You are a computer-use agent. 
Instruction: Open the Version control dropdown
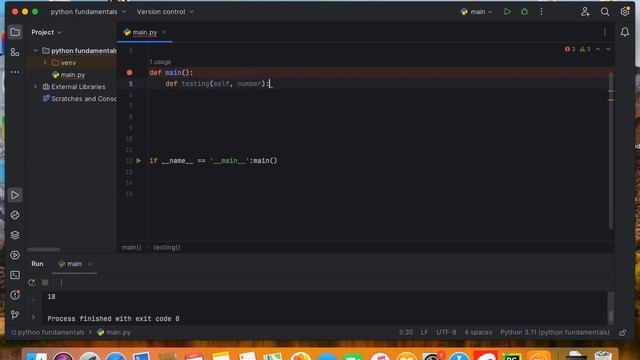tap(165, 12)
